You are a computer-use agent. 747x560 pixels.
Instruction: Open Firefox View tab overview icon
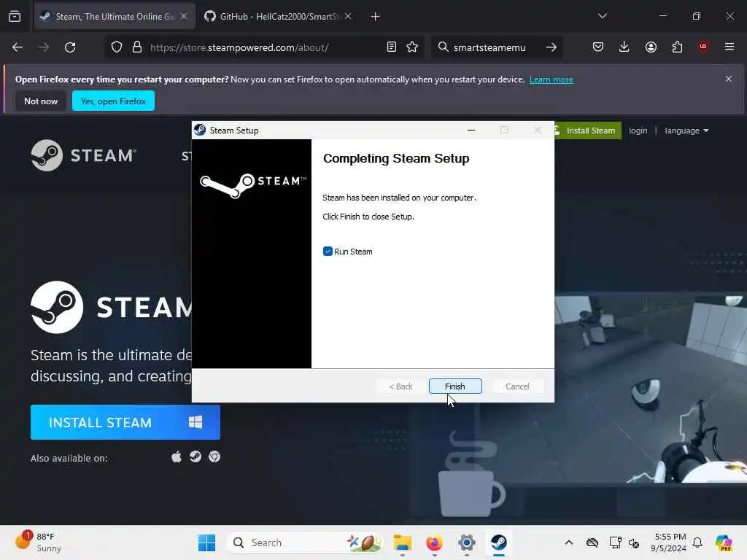pyautogui.click(x=15, y=17)
